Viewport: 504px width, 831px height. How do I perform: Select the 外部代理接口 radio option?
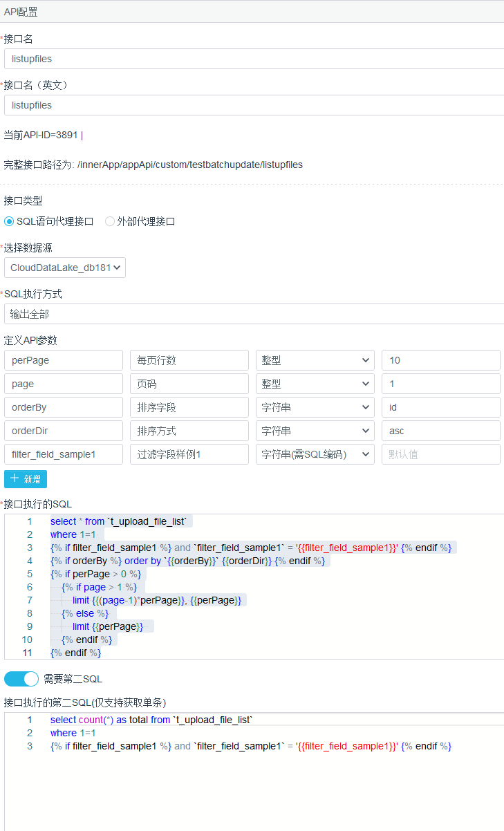click(110, 221)
